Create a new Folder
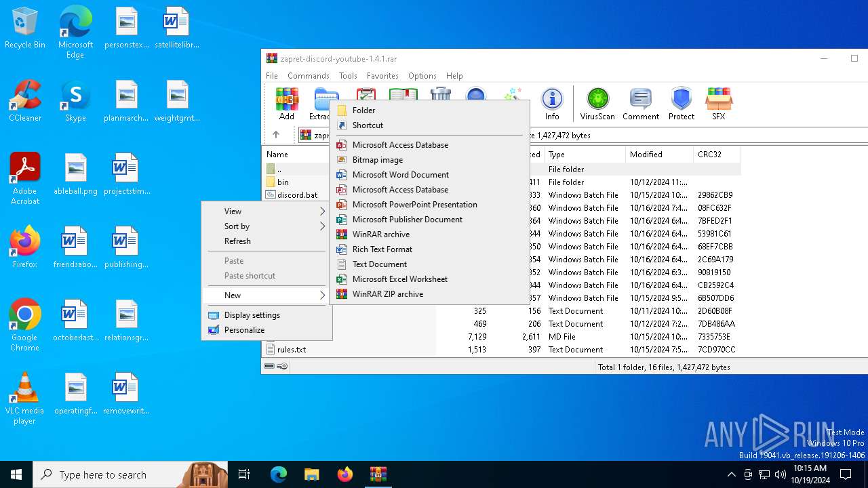Viewport: 868px width, 488px height. (x=430, y=110)
